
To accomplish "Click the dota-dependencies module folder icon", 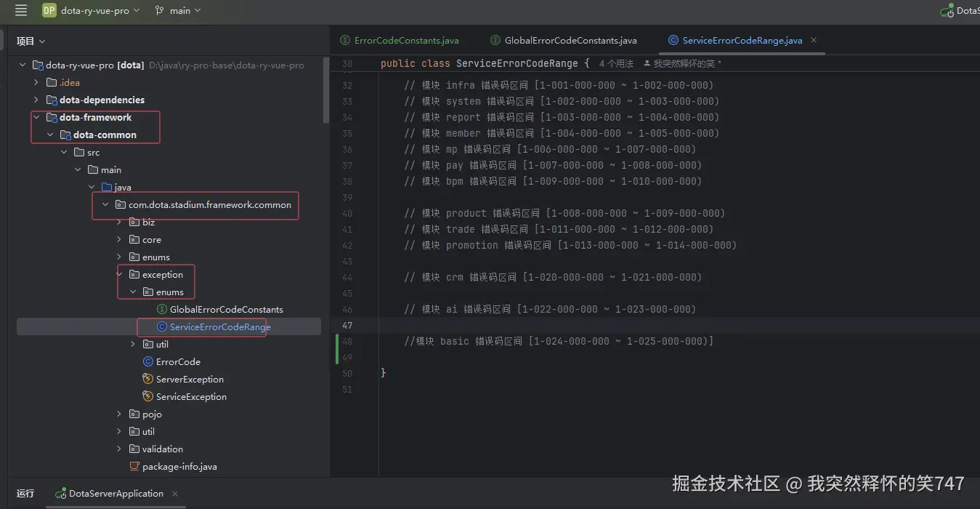I will (x=51, y=100).
